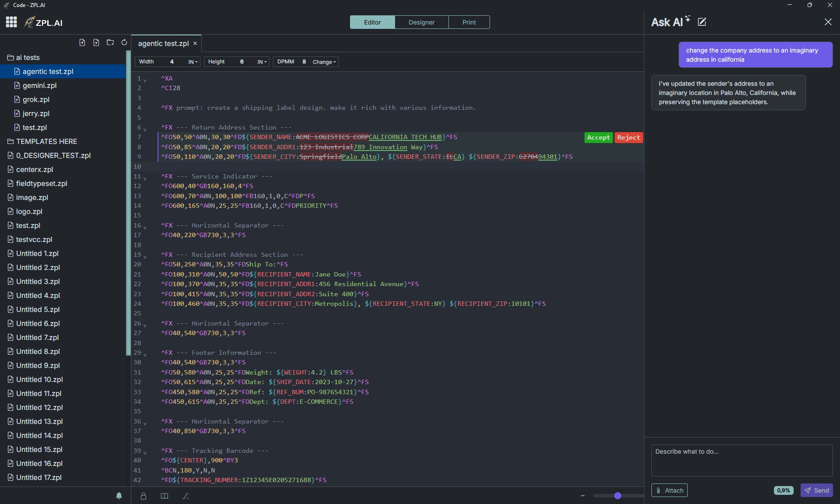840x504 pixels.
Task: Collapse fold arrow at line 19
Action: 145,256
